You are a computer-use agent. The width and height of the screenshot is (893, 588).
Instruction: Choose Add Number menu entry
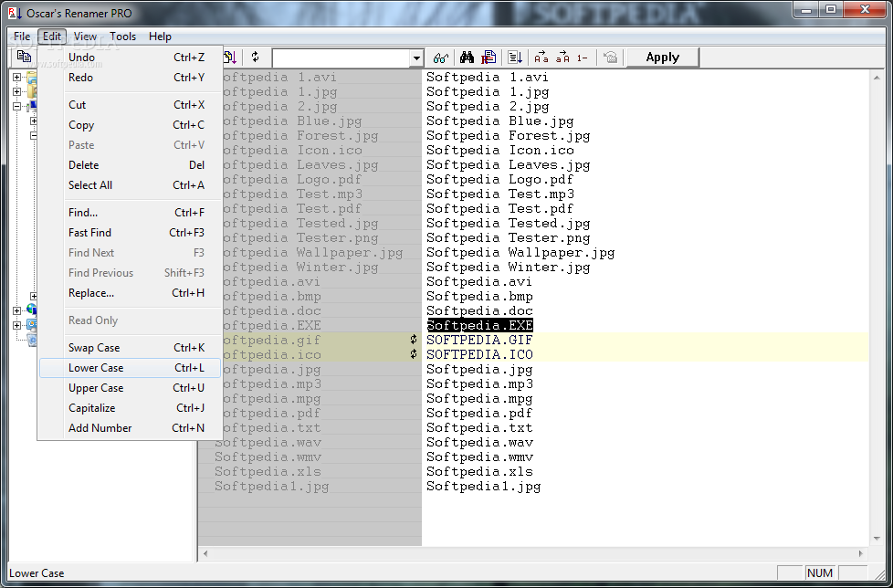130,428
